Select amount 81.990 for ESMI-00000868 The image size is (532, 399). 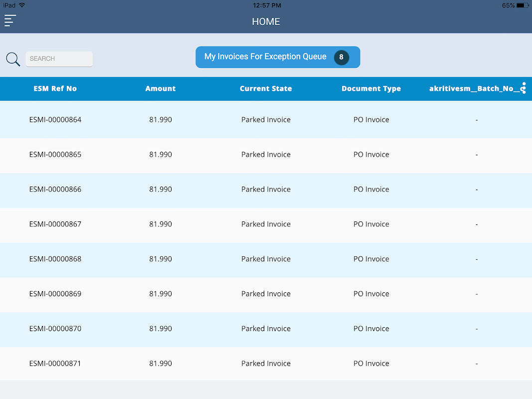(x=161, y=259)
